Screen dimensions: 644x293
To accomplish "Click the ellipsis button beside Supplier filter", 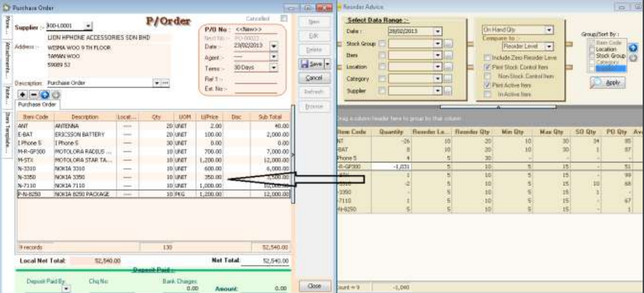I will [x=448, y=91].
